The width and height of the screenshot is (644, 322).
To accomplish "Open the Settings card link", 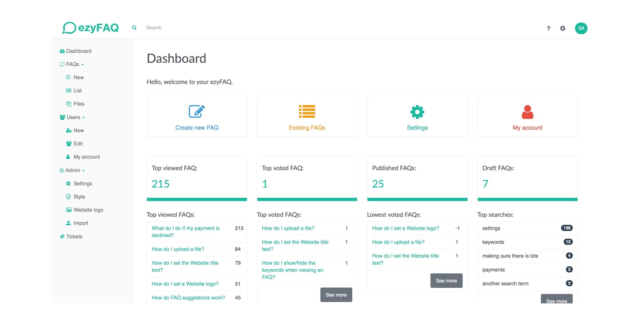I will click(417, 128).
